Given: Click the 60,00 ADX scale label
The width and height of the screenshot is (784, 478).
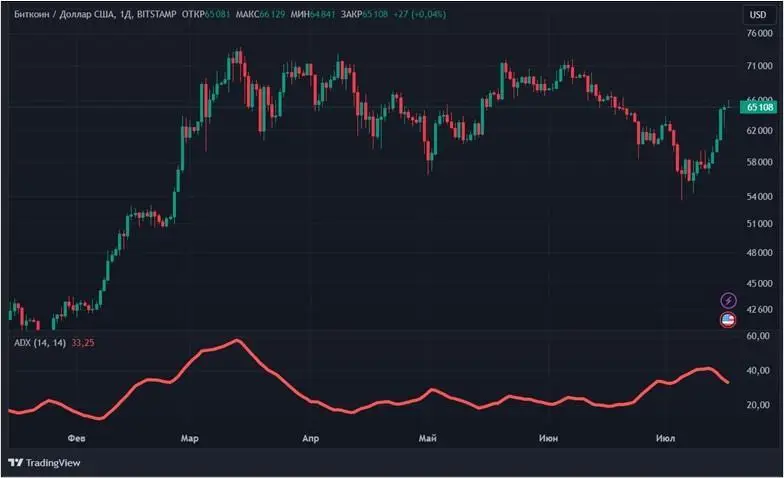Looking at the screenshot, I should pos(758,336).
